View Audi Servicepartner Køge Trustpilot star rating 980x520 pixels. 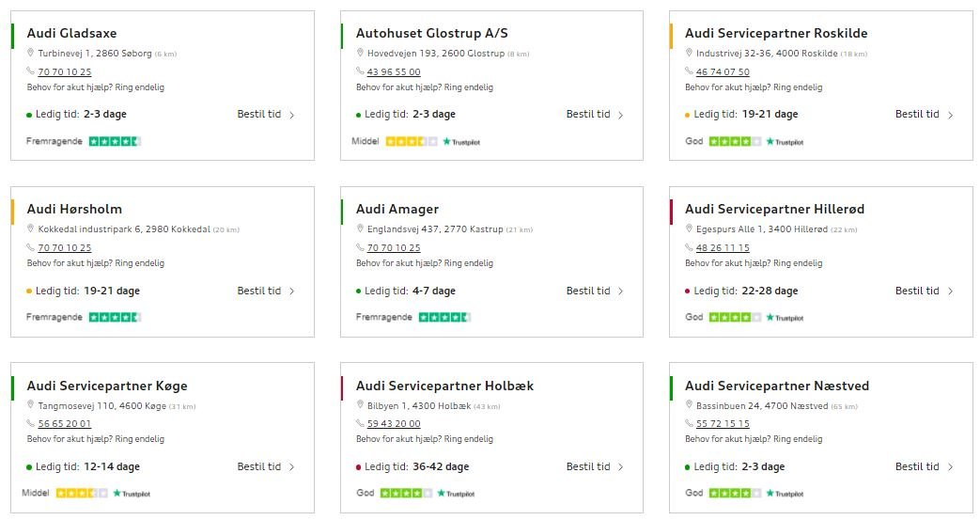[82, 493]
